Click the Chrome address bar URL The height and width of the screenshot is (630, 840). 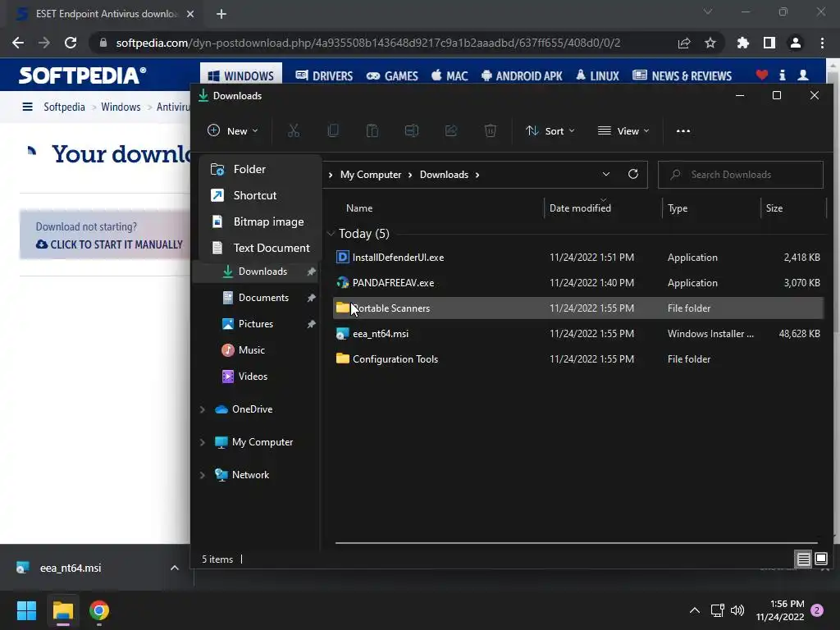click(368, 43)
